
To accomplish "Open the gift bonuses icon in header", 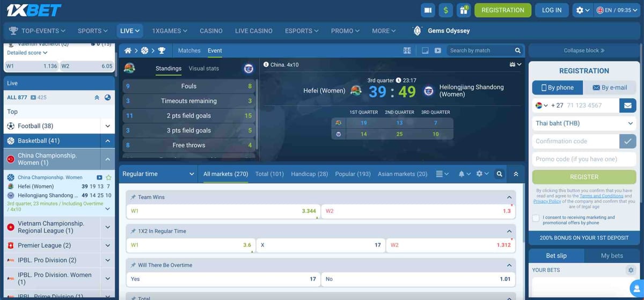I will pyautogui.click(x=463, y=10).
